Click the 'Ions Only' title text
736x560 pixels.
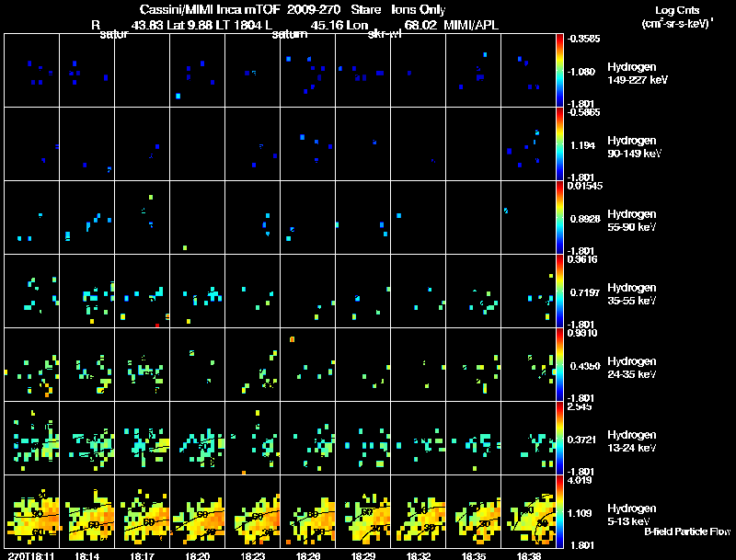pos(419,9)
